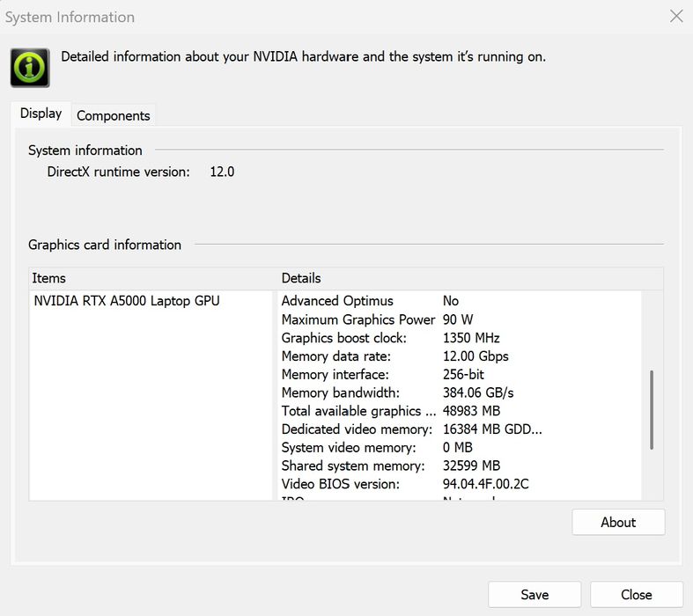Close the System Information window

(676, 17)
